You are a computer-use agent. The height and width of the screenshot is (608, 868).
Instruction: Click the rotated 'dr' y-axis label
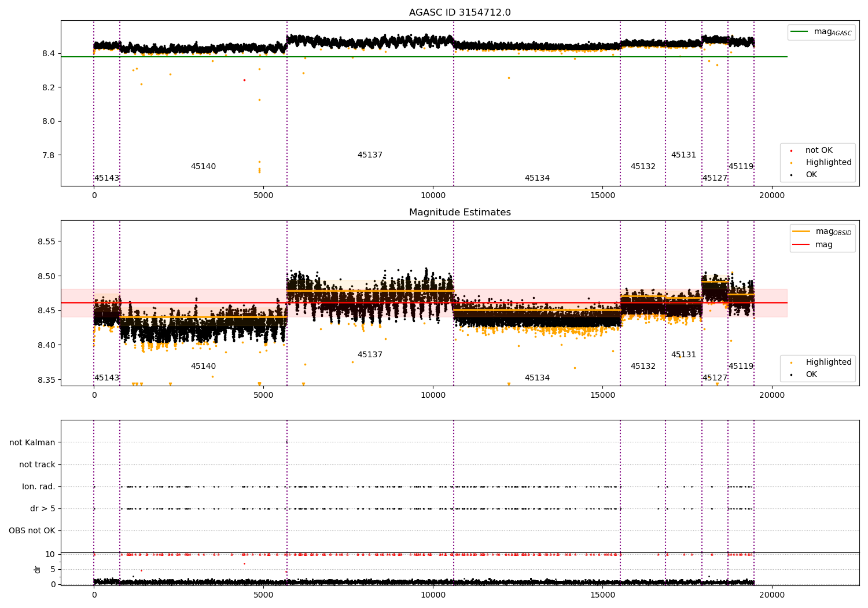point(38,569)
